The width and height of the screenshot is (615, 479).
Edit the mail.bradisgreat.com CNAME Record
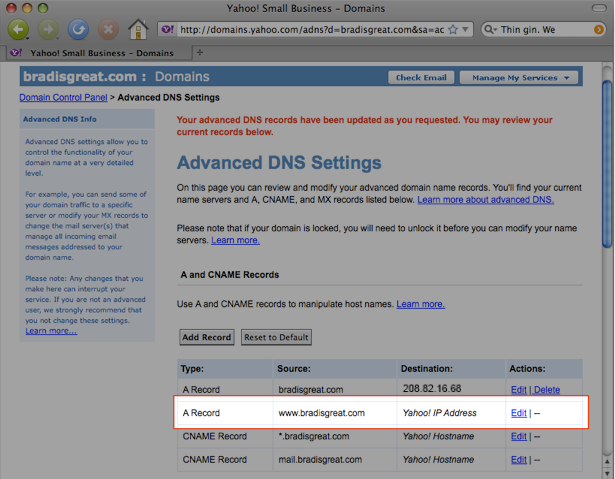tap(519, 459)
